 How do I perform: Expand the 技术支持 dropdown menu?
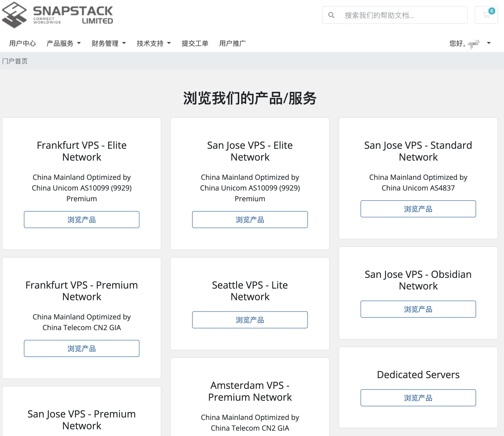pyautogui.click(x=153, y=43)
